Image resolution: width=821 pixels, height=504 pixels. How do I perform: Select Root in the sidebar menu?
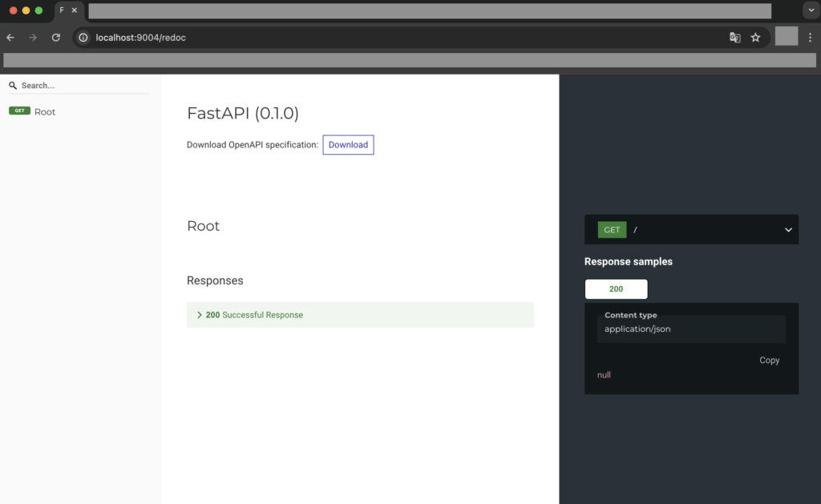(45, 112)
